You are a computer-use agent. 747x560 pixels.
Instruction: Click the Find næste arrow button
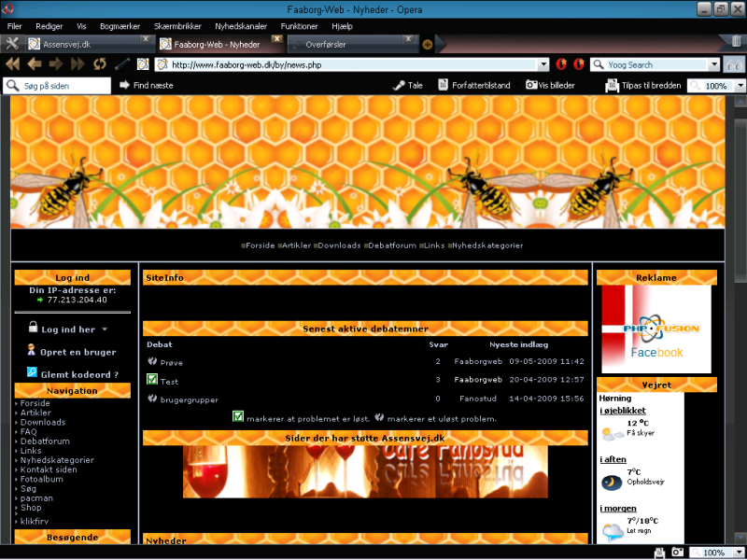coord(146,85)
